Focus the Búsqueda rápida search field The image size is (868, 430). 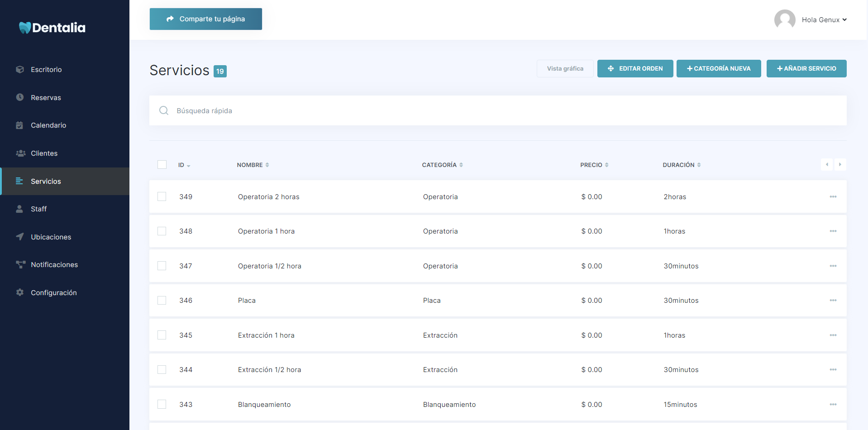click(x=498, y=111)
